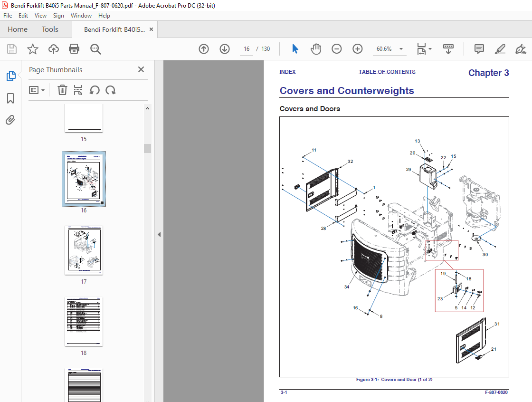Screen dimensions: 532x402
Task: Click the Covers and Counterweights heading
Action: click(x=347, y=91)
